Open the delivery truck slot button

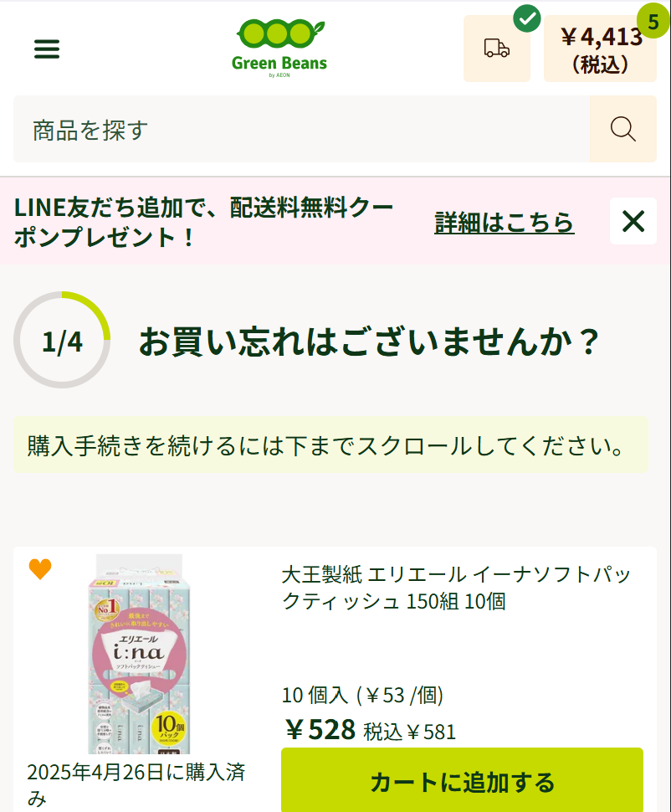tap(496, 49)
